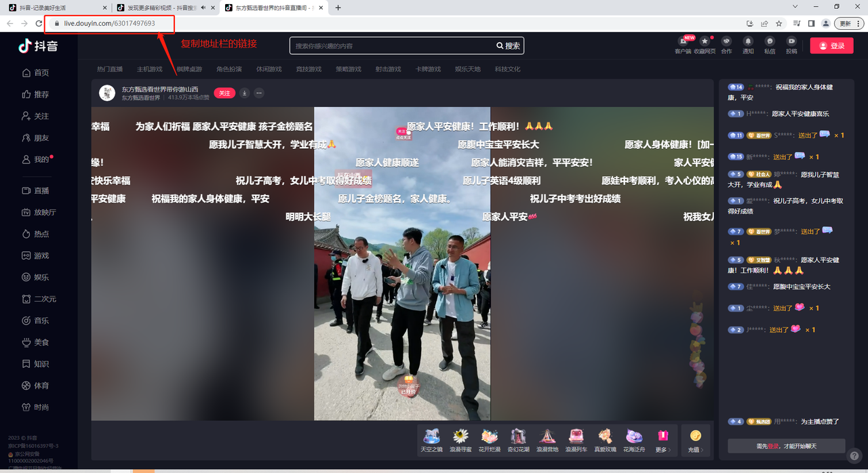Switch to the 抖音-记录美好生活 browser tab
This screenshot has height=473, width=868.
coord(56,7)
